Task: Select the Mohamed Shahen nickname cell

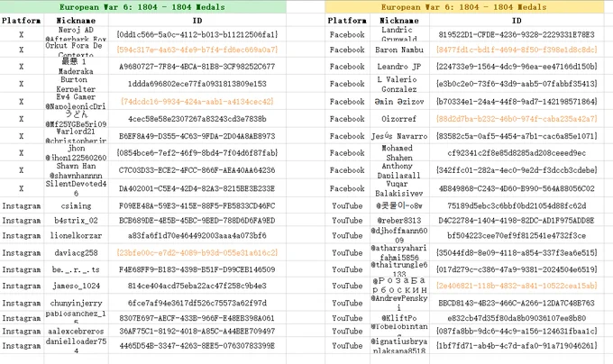Action: click(399, 152)
